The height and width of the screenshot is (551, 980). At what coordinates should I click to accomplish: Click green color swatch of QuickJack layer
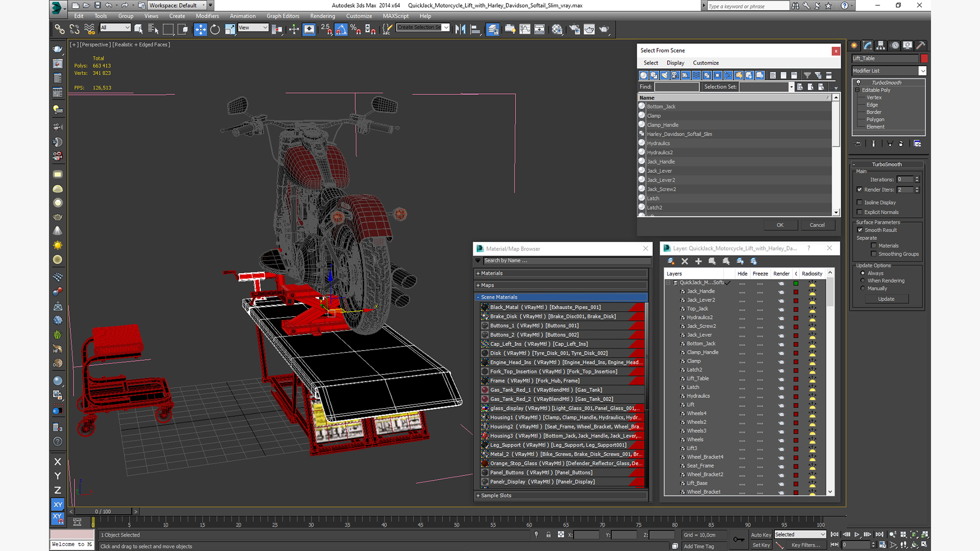[x=796, y=283]
